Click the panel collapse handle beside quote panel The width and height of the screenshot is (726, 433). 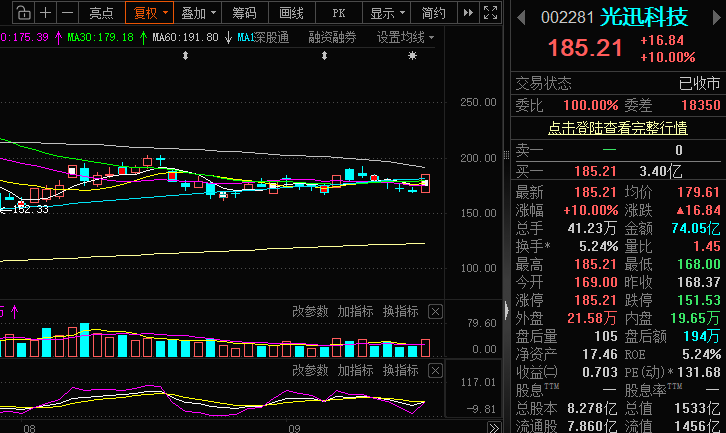[x=507, y=309]
